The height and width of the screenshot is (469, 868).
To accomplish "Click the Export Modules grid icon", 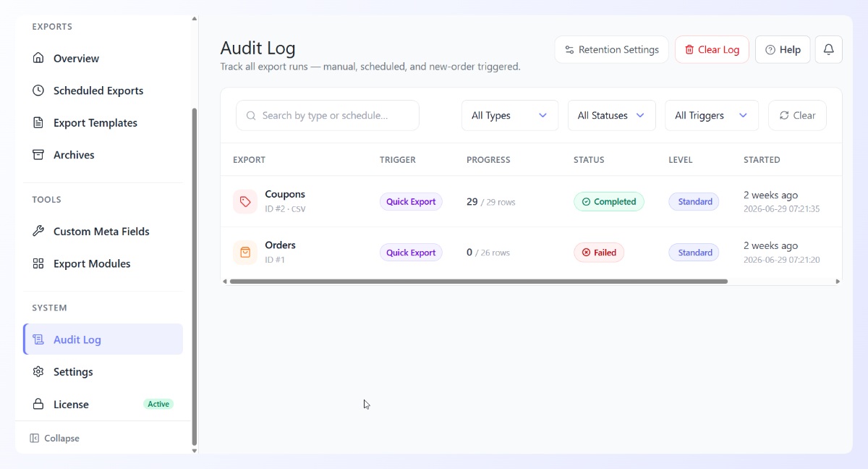I will (38, 263).
